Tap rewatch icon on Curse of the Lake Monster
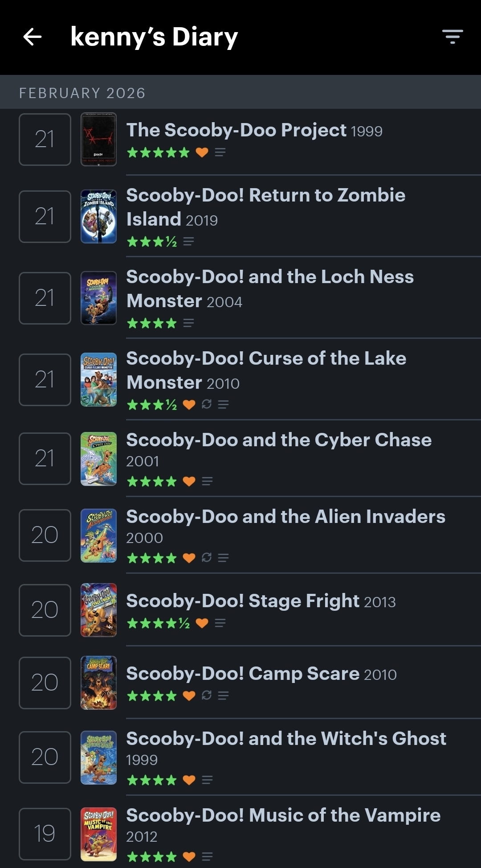The height and width of the screenshot is (868, 481). click(206, 404)
